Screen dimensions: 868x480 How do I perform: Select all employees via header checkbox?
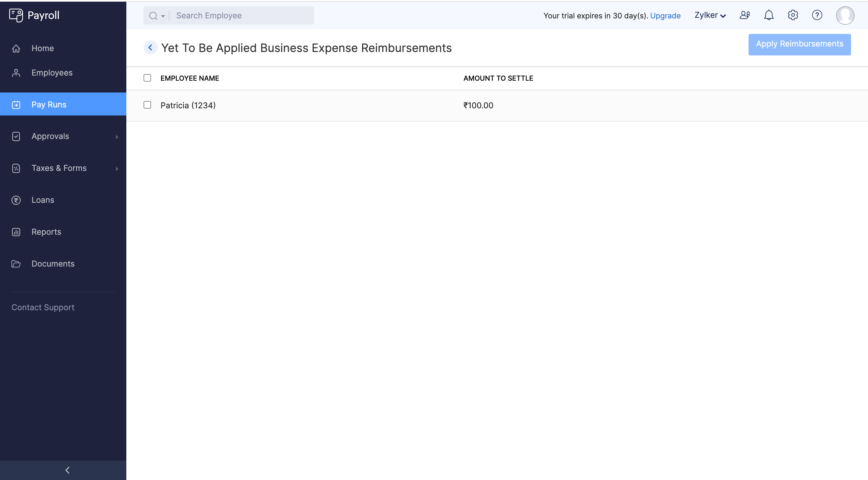coord(147,78)
